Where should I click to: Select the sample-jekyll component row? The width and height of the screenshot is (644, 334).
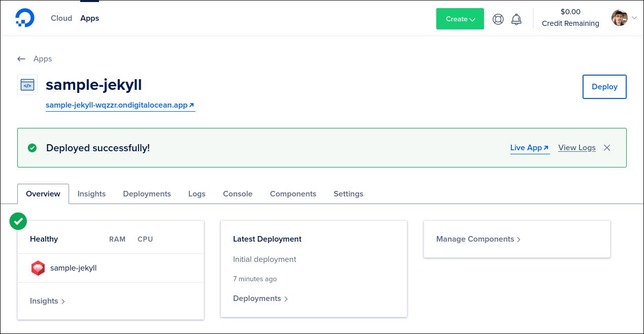(111, 268)
